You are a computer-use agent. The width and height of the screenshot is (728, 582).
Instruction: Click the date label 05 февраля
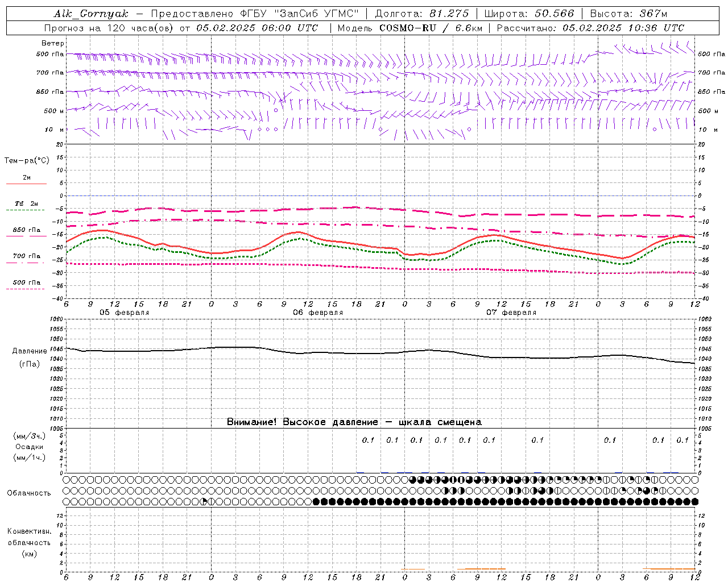pyautogui.click(x=125, y=313)
